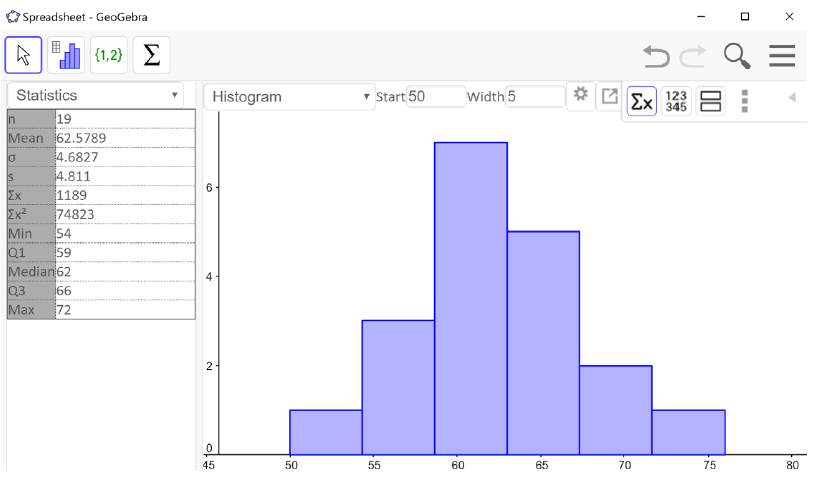Select the Median row label
The image size is (823, 479).
tap(31, 272)
